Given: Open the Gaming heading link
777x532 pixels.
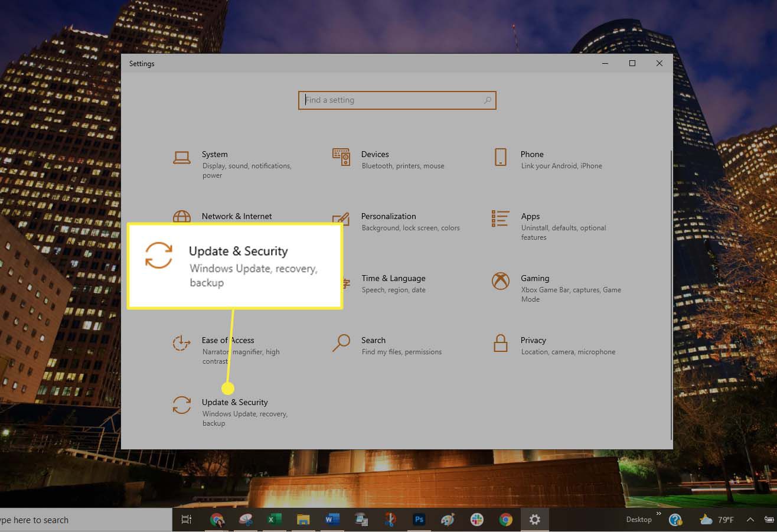Looking at the screenshot, I should (x=535, y=278).
